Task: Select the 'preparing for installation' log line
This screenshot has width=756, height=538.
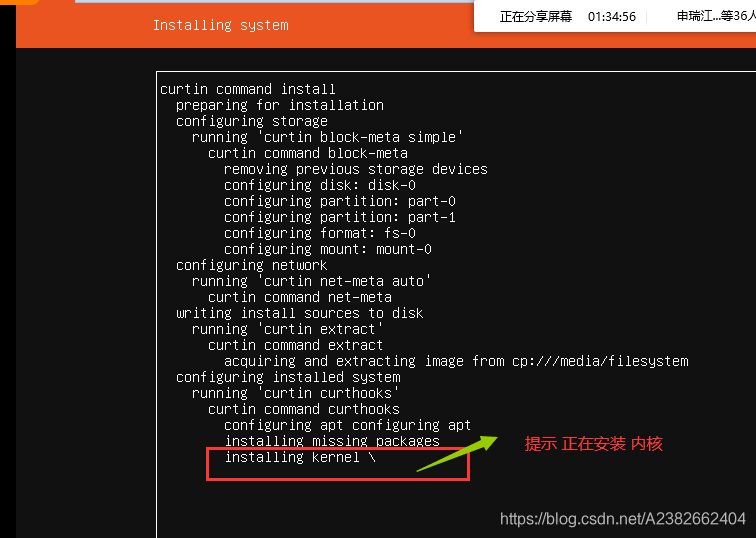Action: 280,105
